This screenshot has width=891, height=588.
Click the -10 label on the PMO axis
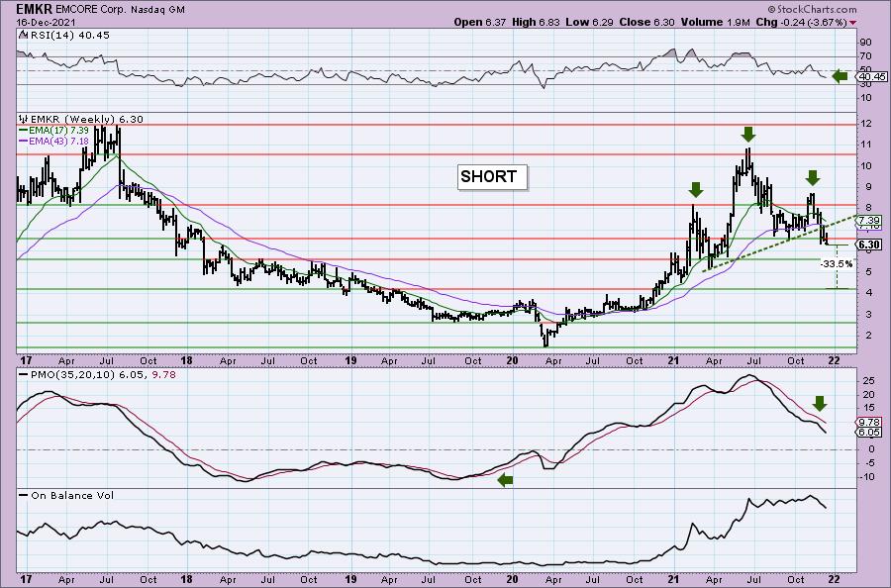(x=866, y=477)
